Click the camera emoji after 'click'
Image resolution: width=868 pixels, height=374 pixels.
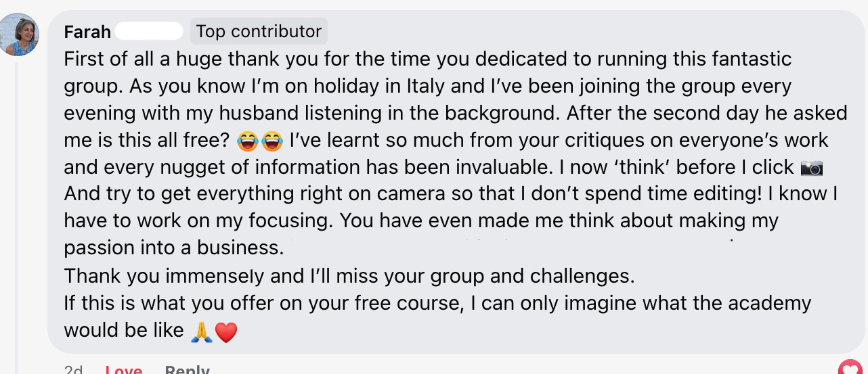[811, 168]
